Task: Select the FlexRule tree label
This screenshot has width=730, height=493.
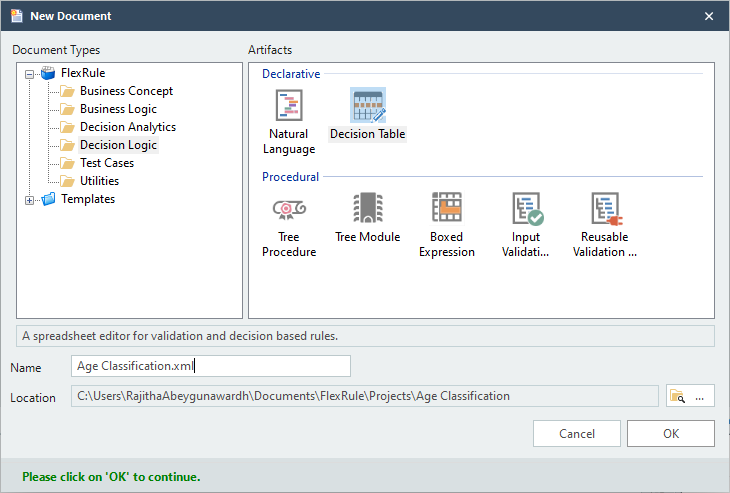Action: [83, 73]
